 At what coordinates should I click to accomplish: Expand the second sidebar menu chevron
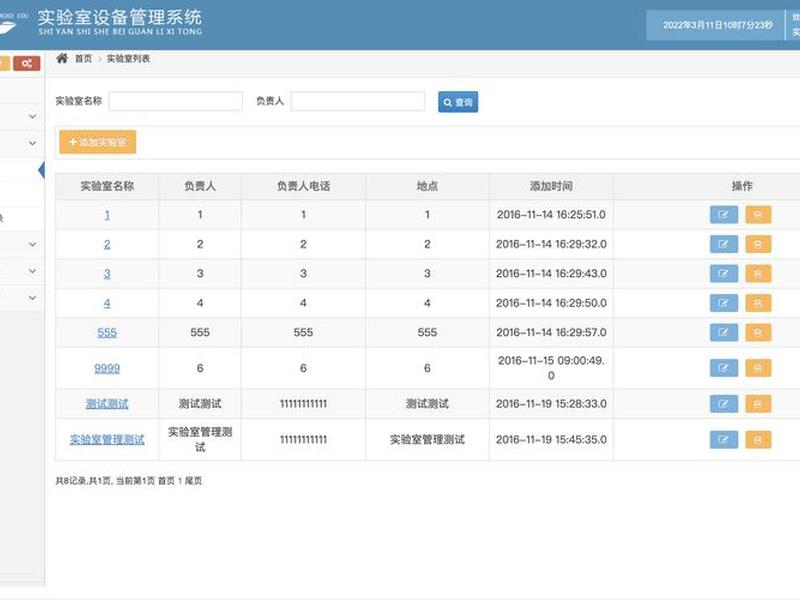(x=32, y=143)
